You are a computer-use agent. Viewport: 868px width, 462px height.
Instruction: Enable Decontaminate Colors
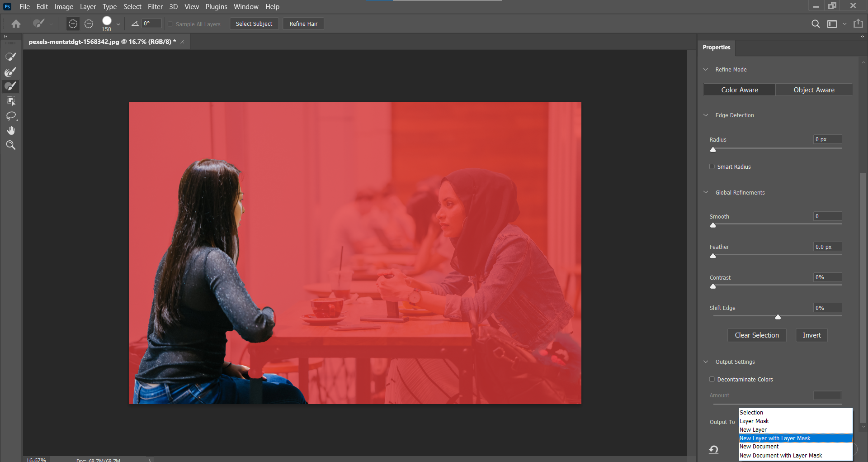point(712,379)
